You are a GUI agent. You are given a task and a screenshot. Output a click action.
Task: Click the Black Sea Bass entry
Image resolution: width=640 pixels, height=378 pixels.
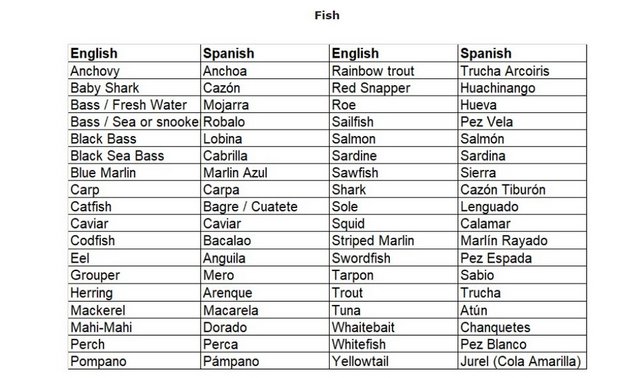[x=134, y=156]
